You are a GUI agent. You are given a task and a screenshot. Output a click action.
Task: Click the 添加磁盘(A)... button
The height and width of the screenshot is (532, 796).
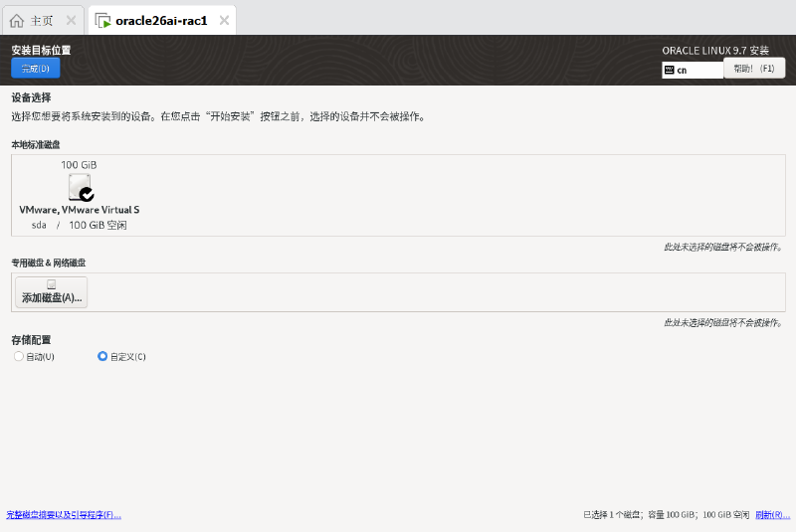(x=52, y=292)
